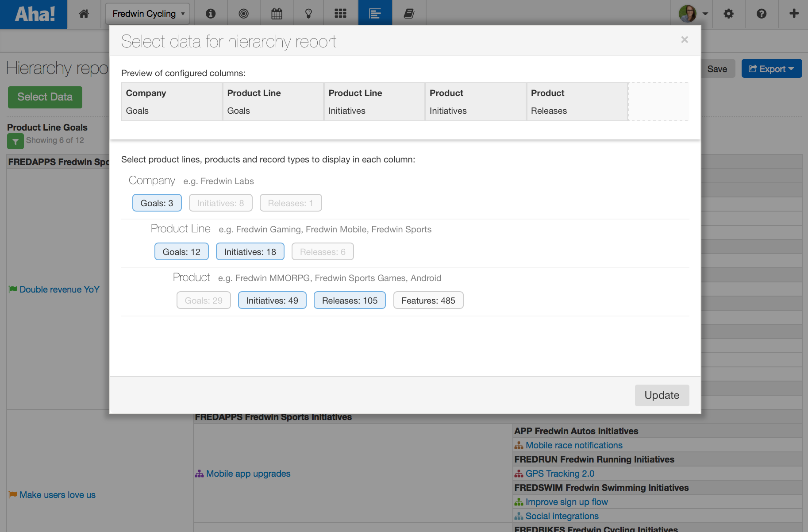Toggle Initiatives: 18 for the Product Line column
This screenshot has height=532, width=808.
click(250, 251)
